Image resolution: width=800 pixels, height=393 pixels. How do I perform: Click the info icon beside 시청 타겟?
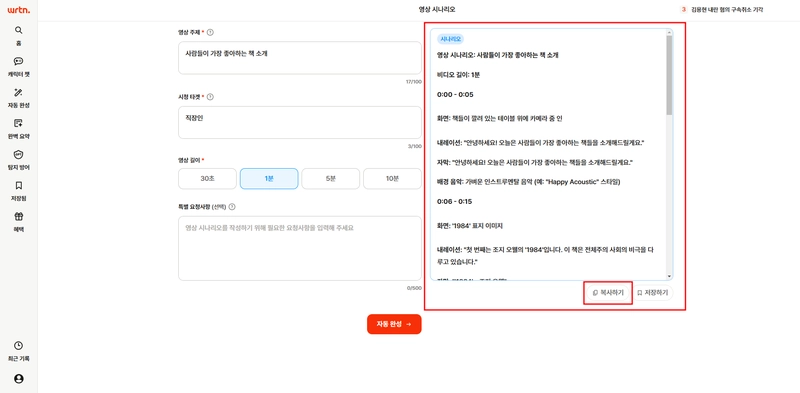[x=210, y=96]
